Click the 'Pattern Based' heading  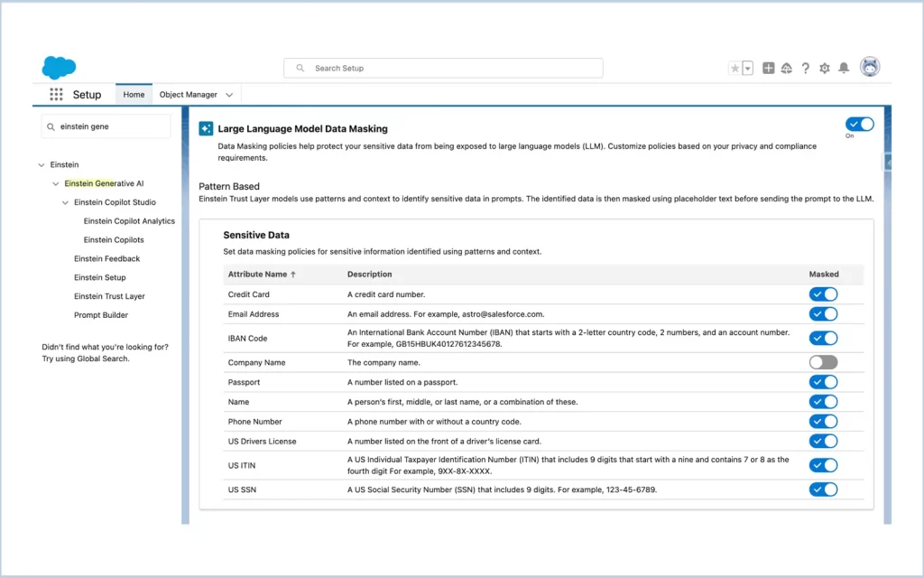228,186
